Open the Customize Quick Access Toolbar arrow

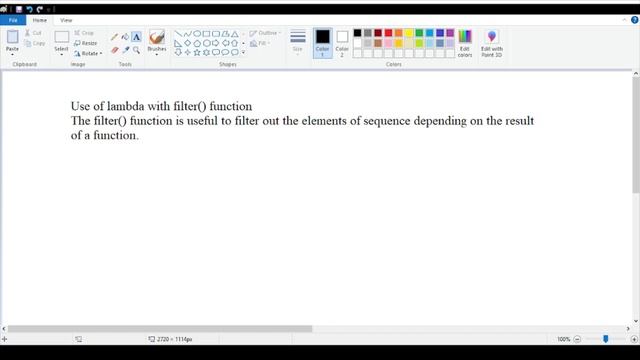click(48, 9)
